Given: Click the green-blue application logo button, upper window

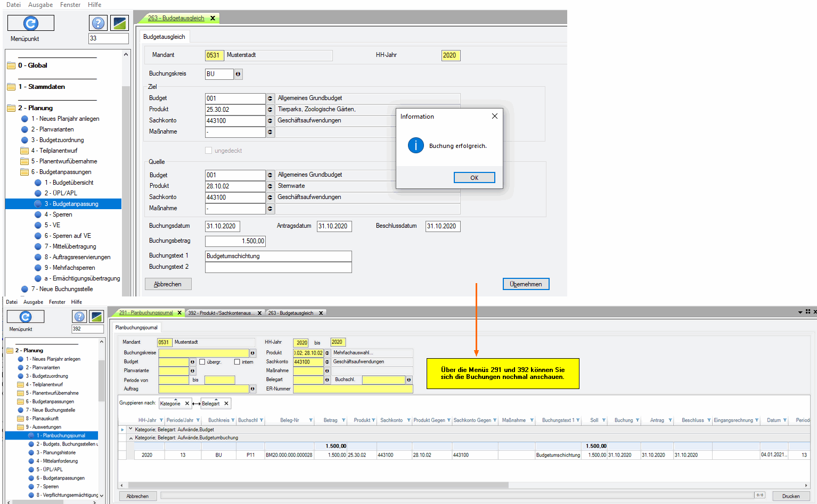Looking at the screenshot, I should (119, 23).
